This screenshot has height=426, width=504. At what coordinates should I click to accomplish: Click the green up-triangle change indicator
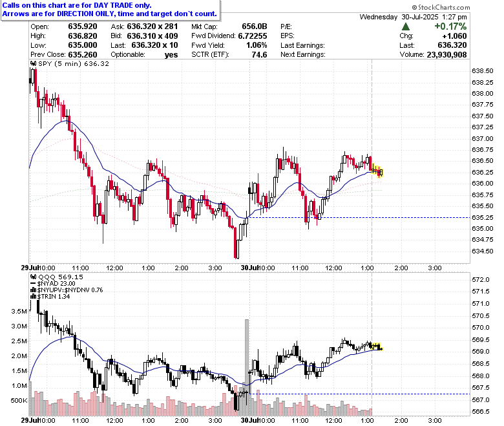coord(406,27)
